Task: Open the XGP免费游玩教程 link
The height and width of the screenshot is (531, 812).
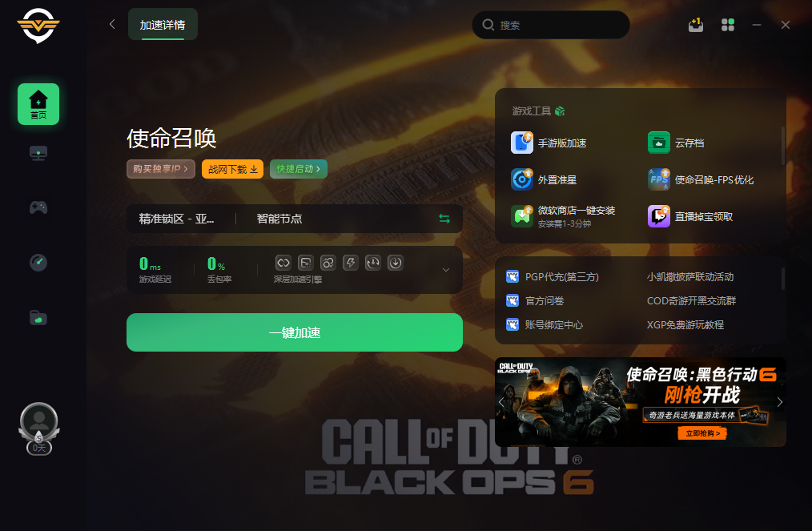Action: point(685,325)
